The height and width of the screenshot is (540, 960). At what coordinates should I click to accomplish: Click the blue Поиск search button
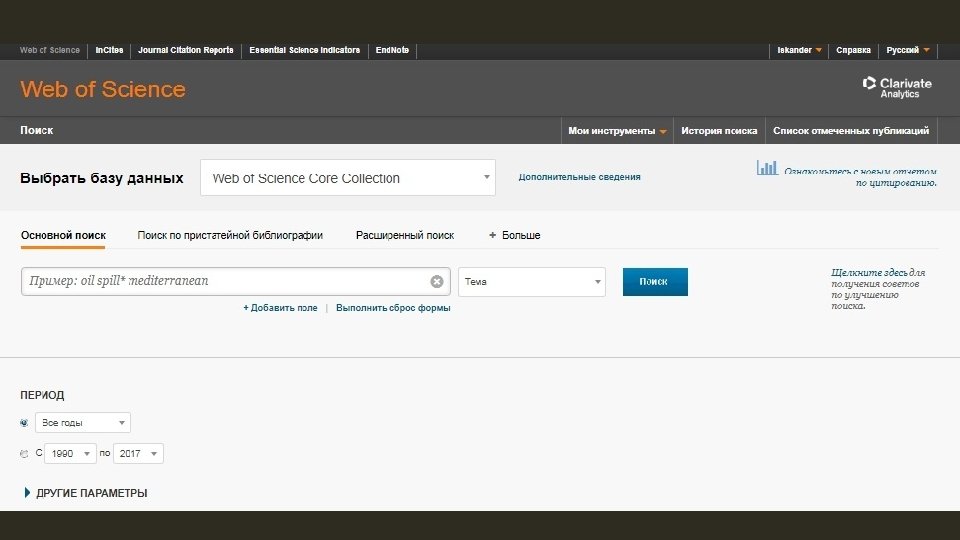pyautogui.click(x=655, y=282)
